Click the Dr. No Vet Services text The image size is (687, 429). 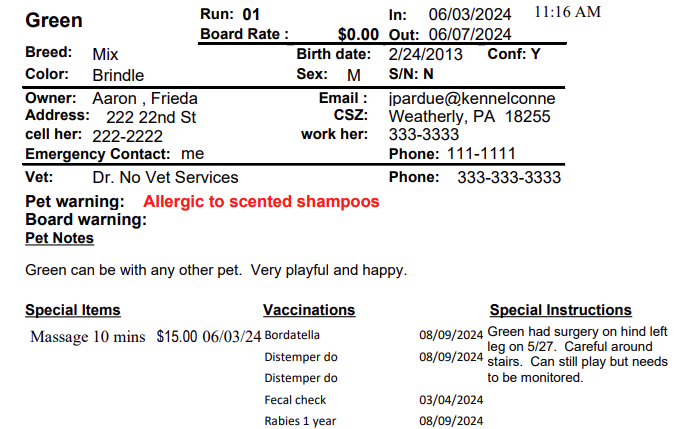165,177
